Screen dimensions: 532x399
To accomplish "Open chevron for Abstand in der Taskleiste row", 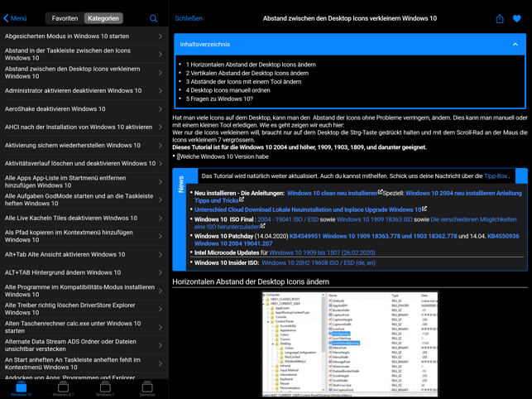I will (x=161, y=55).
